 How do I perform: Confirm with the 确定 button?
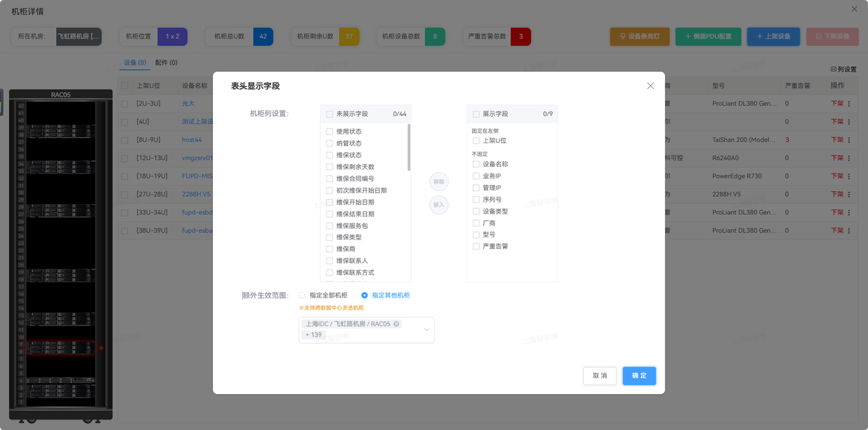(639, 376)
